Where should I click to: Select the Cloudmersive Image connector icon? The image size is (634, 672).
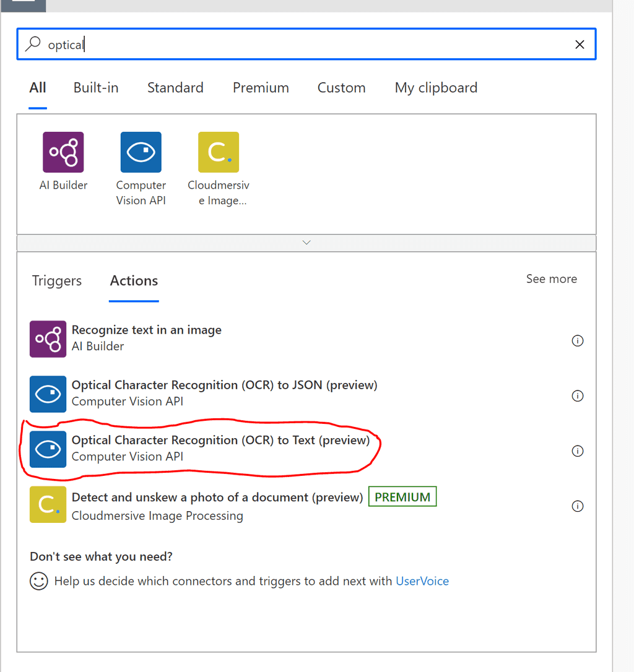[x=219, y=152]
